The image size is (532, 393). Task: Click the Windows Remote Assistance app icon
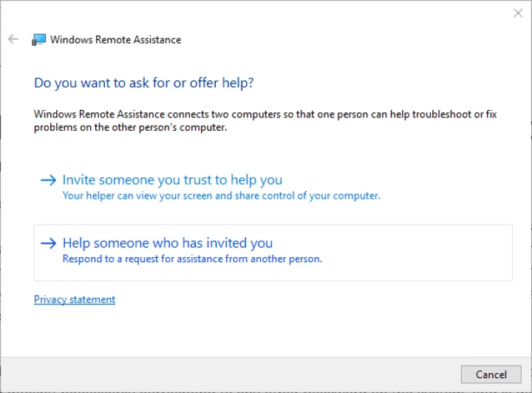click(x=39, y=40)
